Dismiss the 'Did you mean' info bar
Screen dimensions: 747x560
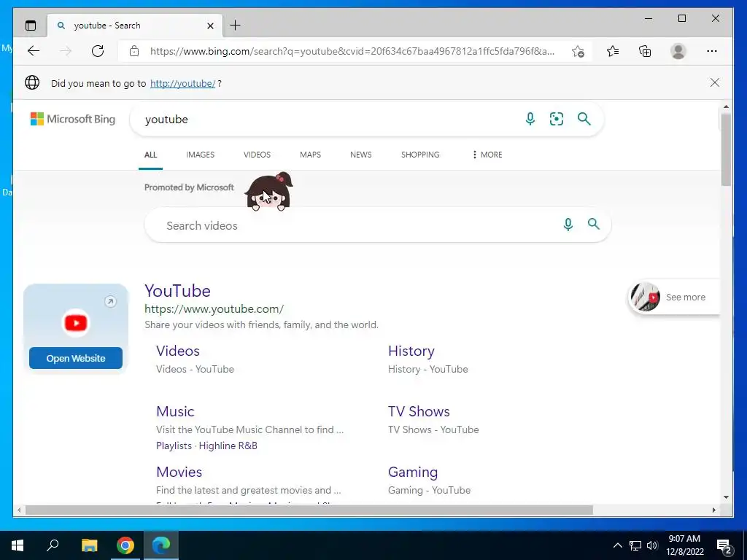(715, 82)
